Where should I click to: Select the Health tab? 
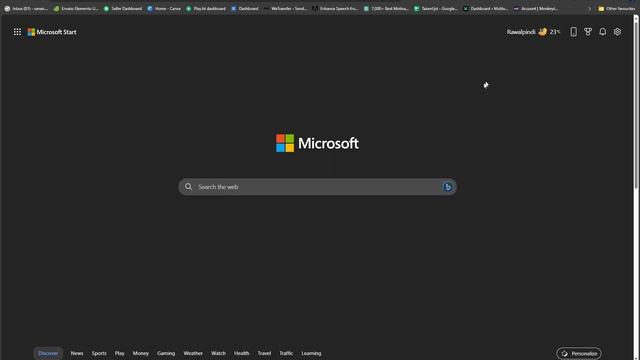tap(241, 353)
